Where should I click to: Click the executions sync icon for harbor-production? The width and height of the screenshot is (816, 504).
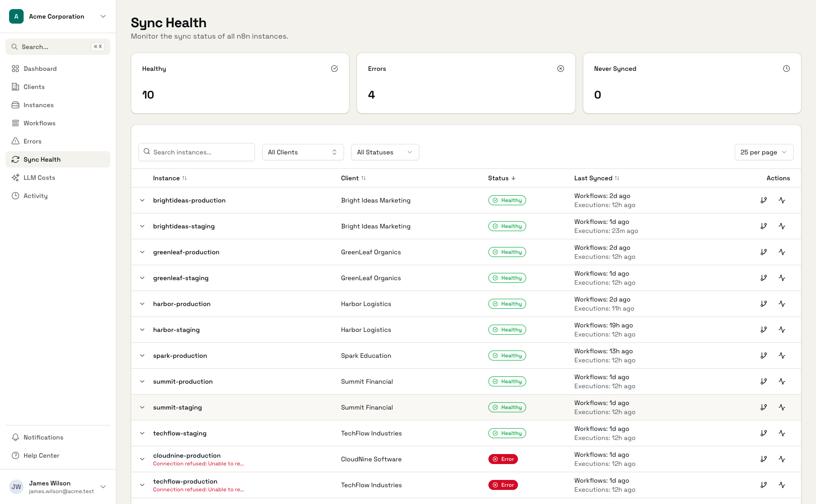781,304
